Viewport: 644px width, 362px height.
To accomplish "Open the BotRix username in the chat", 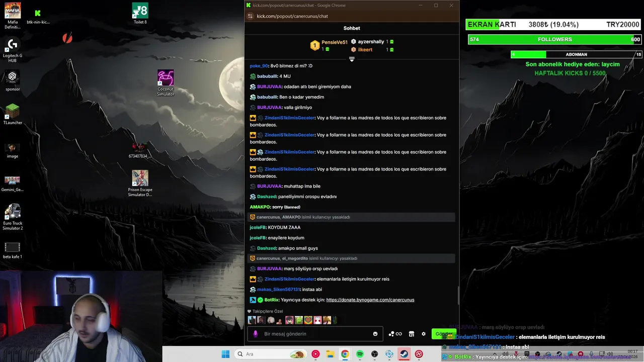I will (x=271, y=300).
